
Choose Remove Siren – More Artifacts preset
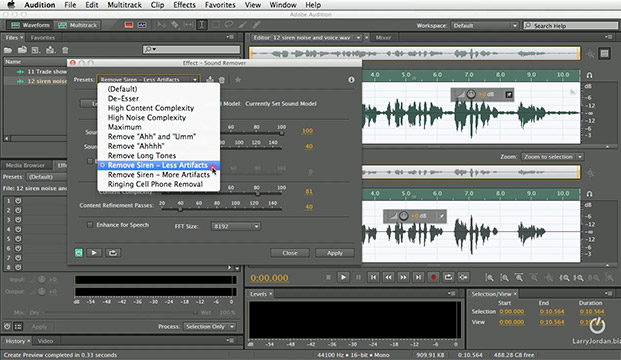coord(158,175)
